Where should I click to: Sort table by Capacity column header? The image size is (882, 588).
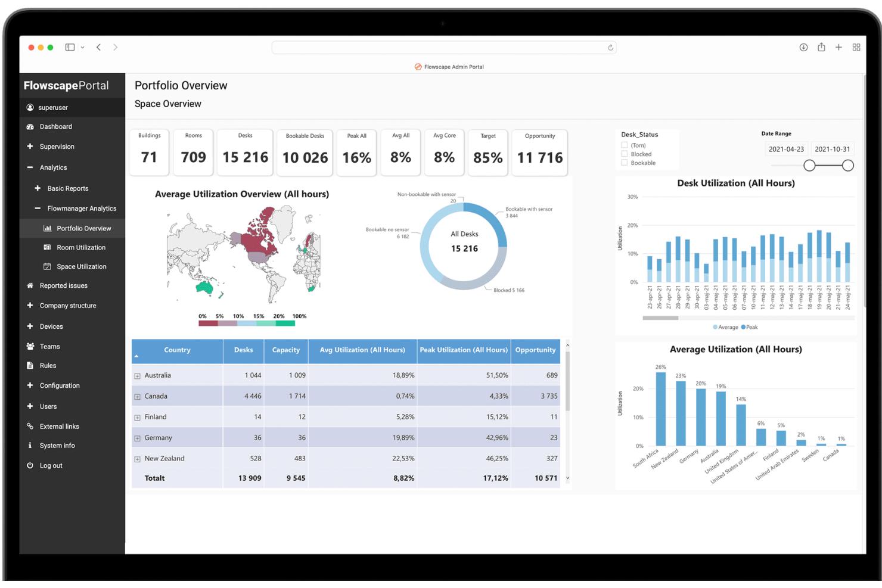286,350
